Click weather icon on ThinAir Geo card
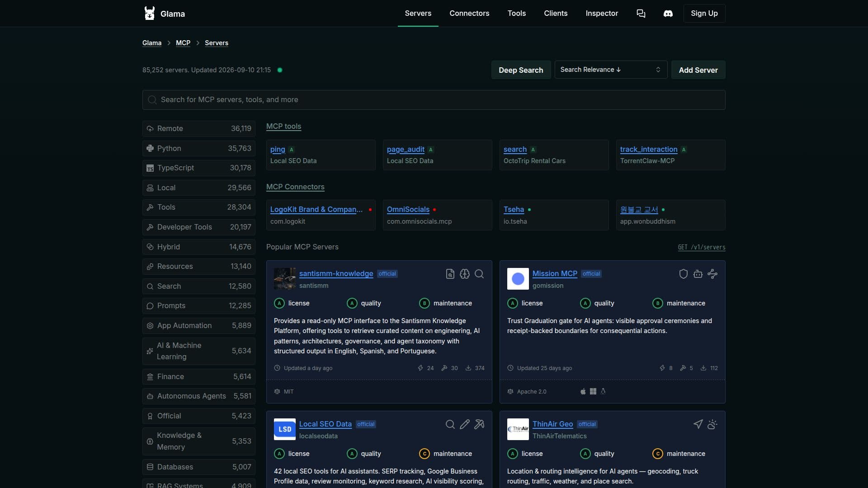 (712, 424)
